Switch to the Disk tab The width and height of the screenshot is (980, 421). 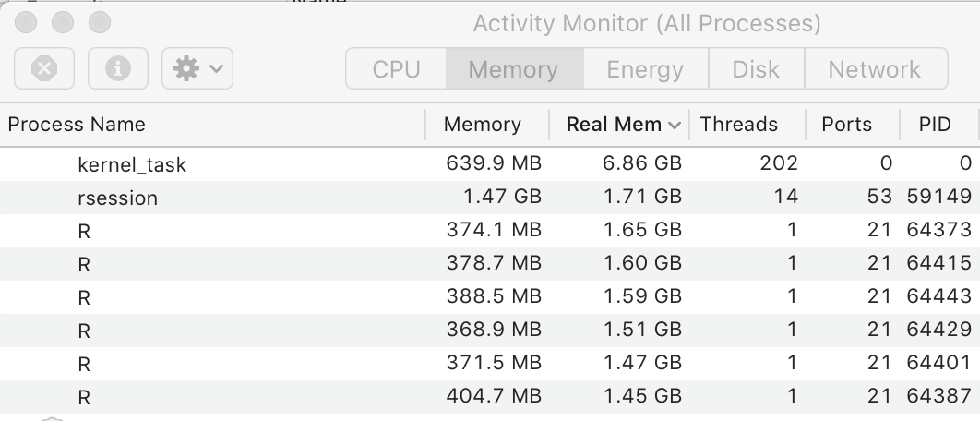[756, 69]
